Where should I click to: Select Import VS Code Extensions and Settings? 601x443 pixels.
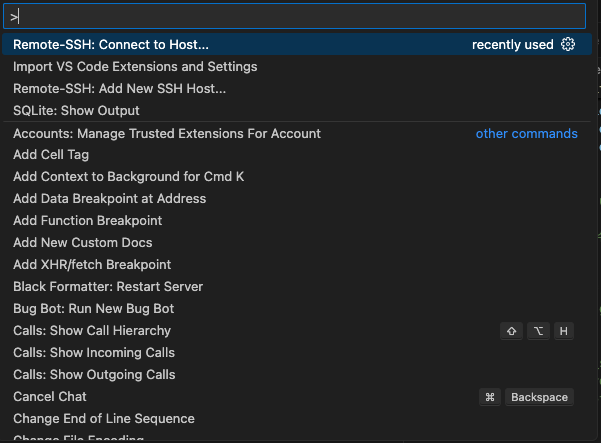coord(297,67)
